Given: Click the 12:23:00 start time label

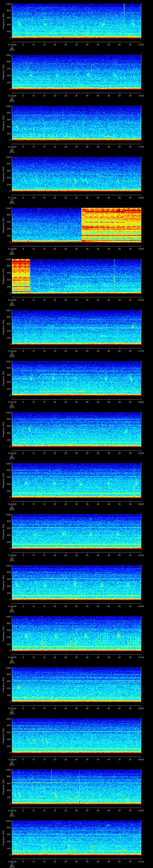Looking at the screenshot, I should pos(12,504).
